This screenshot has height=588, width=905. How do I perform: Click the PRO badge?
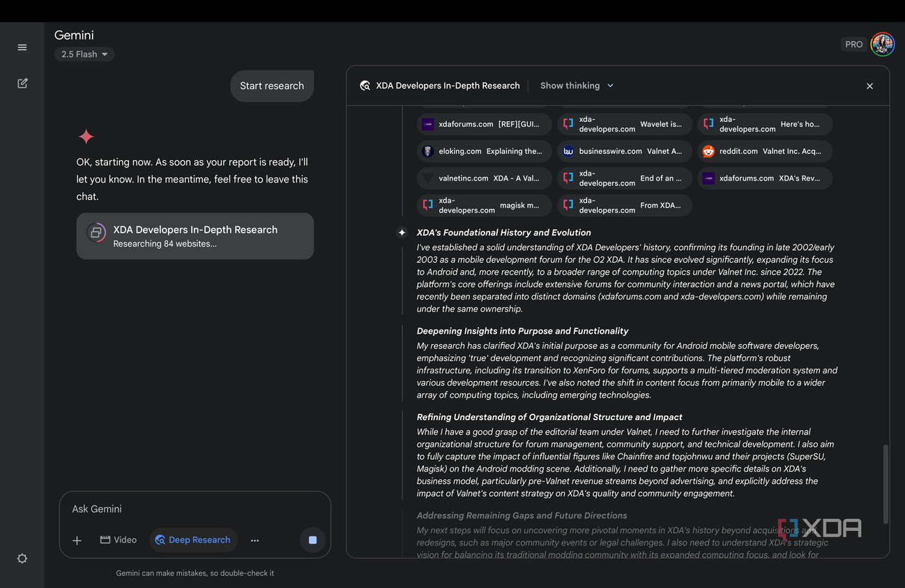click(x=854, y=44)
